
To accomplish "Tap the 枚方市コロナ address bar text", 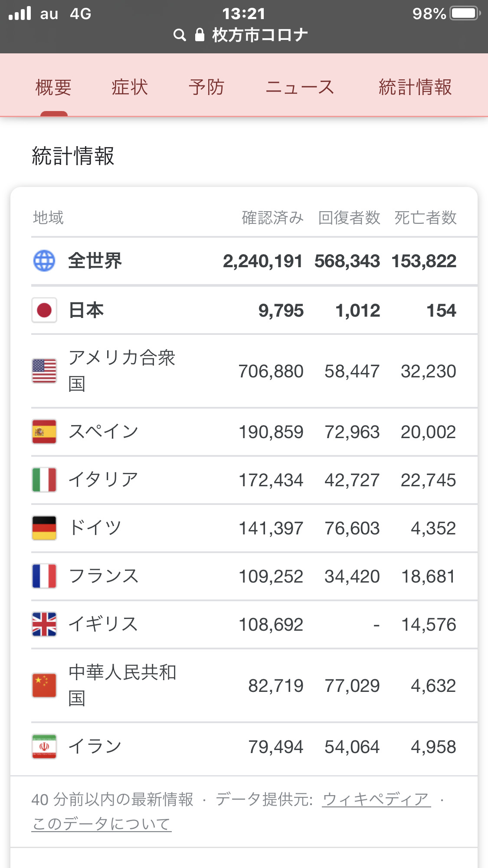I will point(260,35).
